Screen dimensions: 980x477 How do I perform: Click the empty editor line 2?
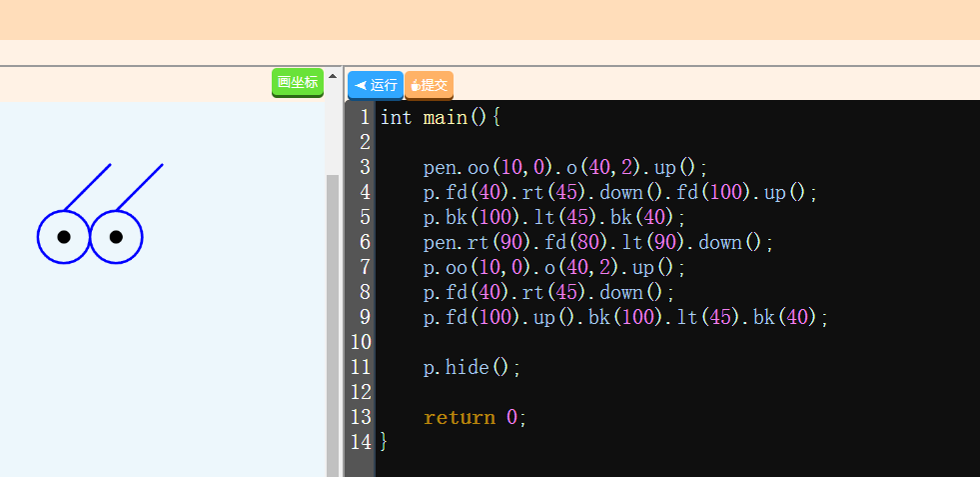pyautogui.click(x=677, y=142)
